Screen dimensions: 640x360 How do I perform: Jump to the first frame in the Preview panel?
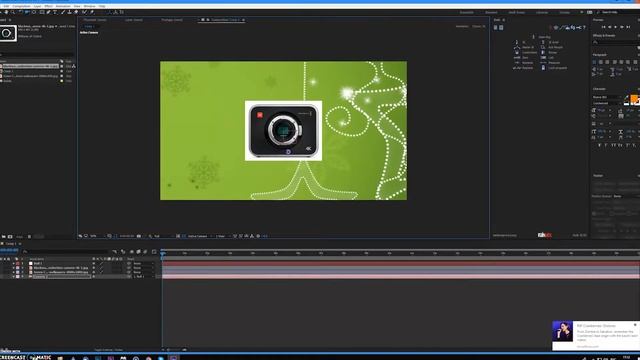(604, 27)
